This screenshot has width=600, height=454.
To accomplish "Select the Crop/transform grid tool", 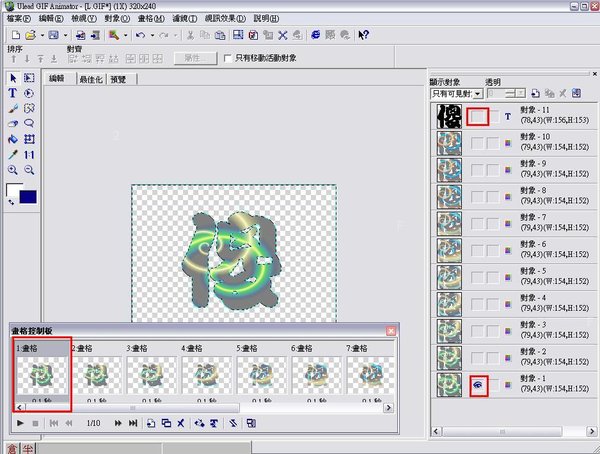I will (29, 139).
